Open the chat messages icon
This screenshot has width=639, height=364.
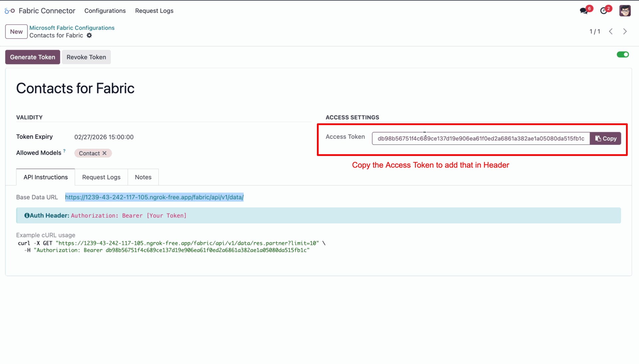click(583, 11)
